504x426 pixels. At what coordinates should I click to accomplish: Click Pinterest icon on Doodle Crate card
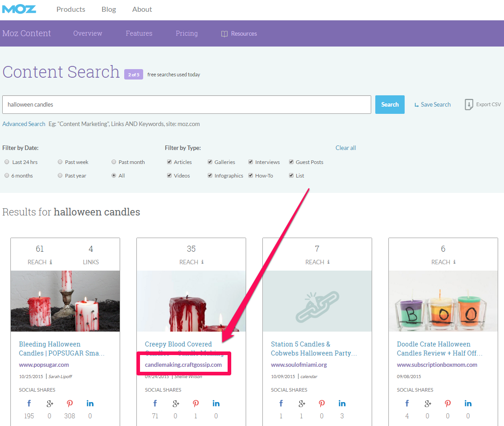(x=448, y=403)
